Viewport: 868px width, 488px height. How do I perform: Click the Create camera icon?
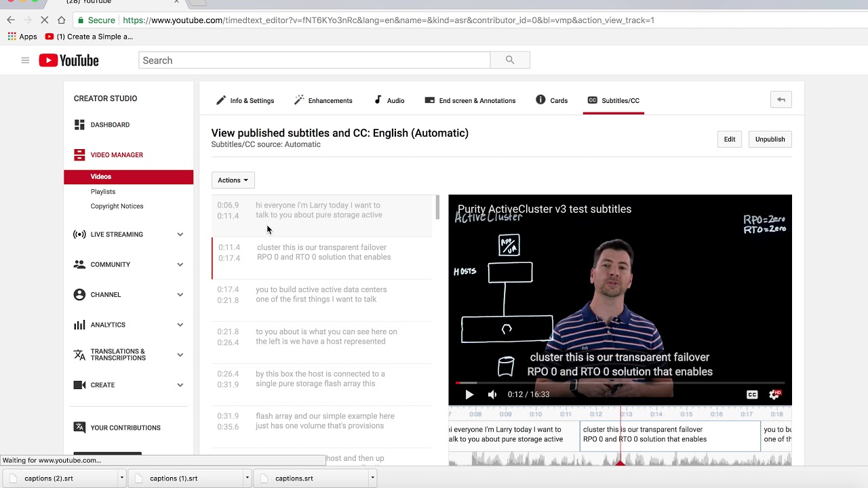tap(79, 385)
